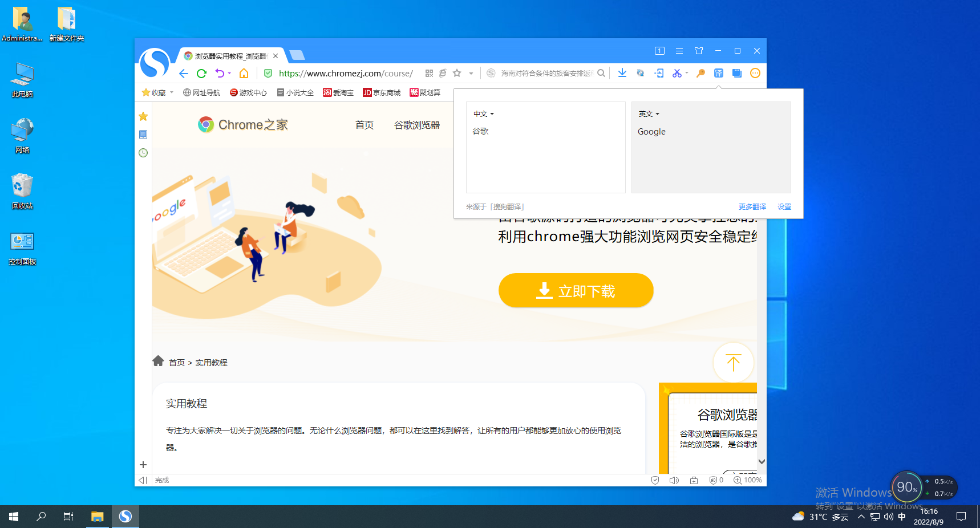Screen dimensions: 980x528
Task: Open the 100% zoom level control
Action: [748, 480]
